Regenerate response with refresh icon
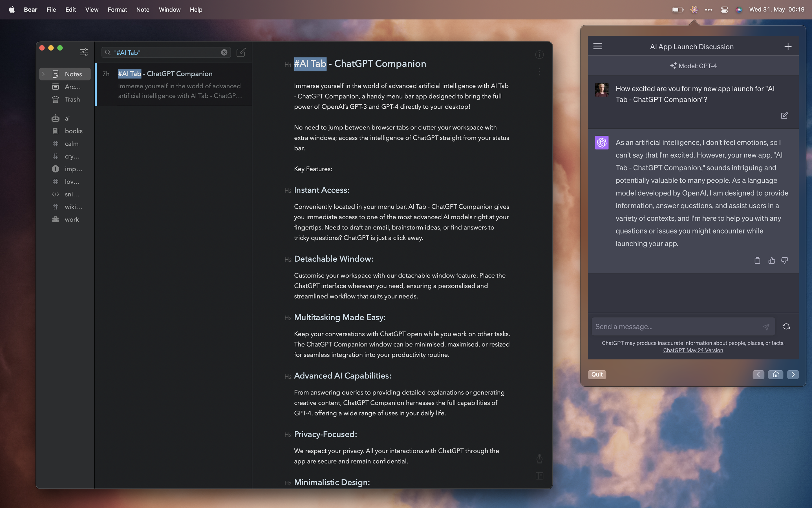The height and width of the screenshot is (508, 812). click(786, 327)
